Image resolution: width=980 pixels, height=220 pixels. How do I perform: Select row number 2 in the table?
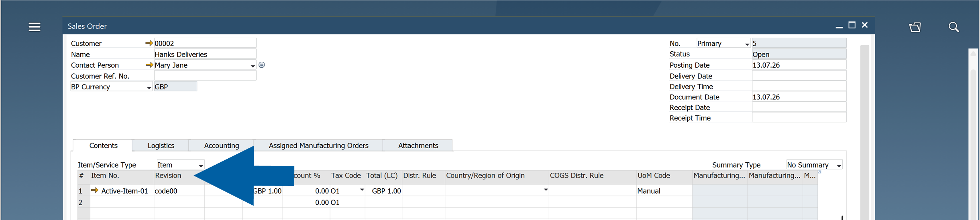[84, 202]
